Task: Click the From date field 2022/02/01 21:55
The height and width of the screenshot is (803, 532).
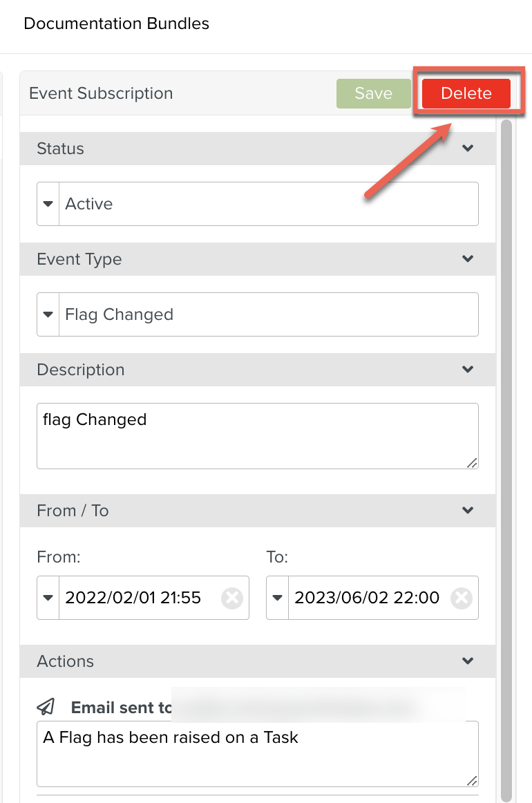Action: 138,598
